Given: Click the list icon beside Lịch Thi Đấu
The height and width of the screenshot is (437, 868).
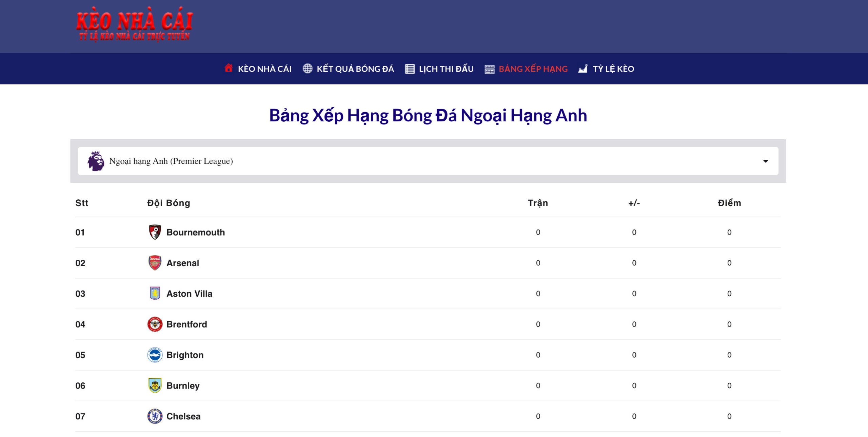Looking at the screenshot, I should pos(410,69).
